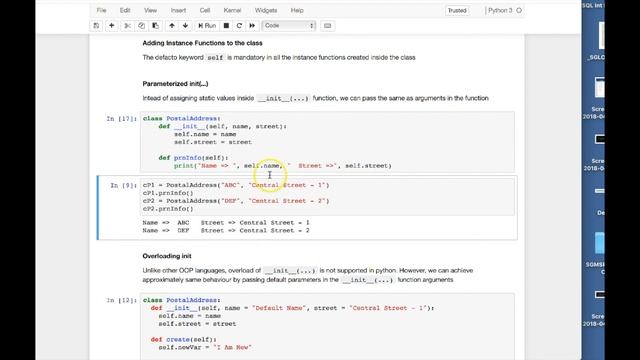Click the In [17] cell prompt
This screenshot has height=360, width=640.
pyautogui.click(x=121, y=119)
